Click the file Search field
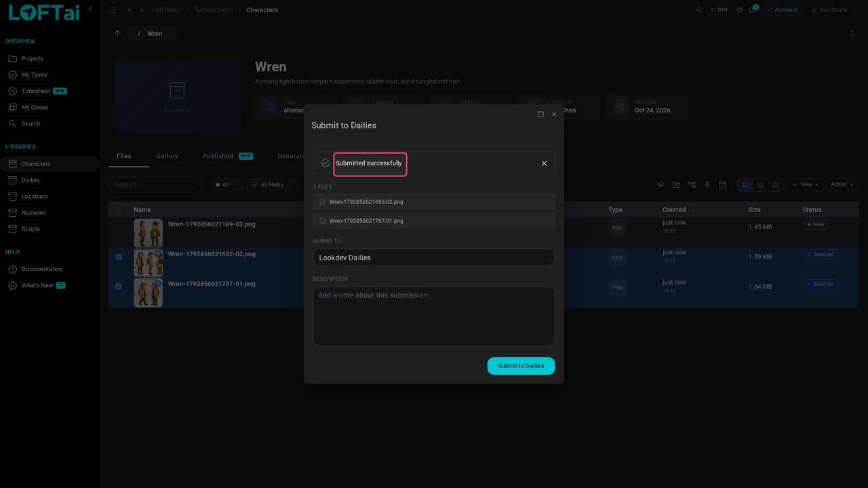The width and height of the screenshot is (868, 488). (155, 184)
